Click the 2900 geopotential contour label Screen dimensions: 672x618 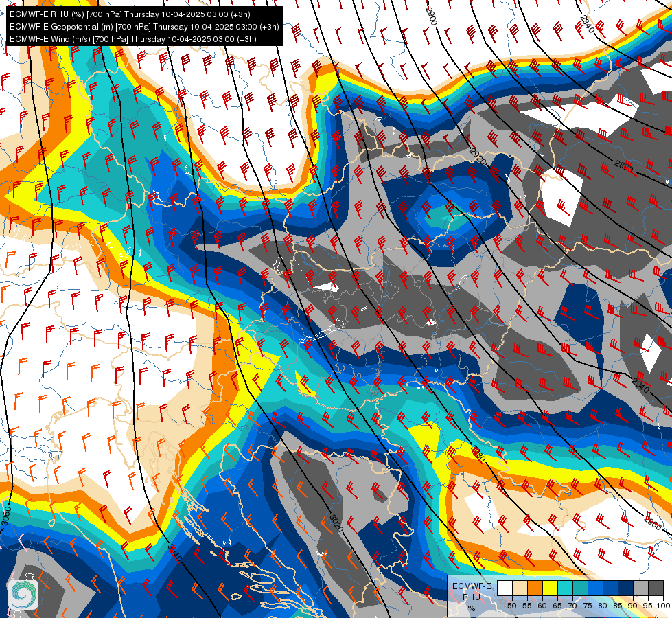click(x=432, y=16)
